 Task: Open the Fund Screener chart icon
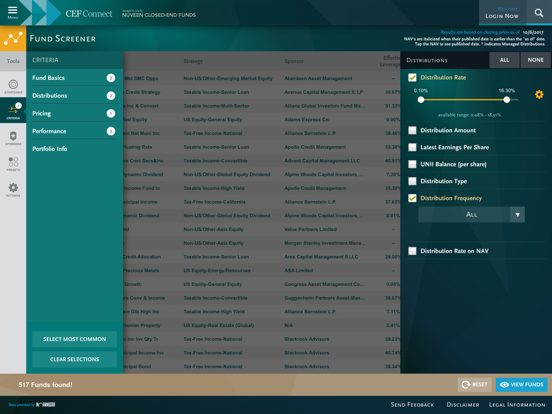(x=13, y=38)
